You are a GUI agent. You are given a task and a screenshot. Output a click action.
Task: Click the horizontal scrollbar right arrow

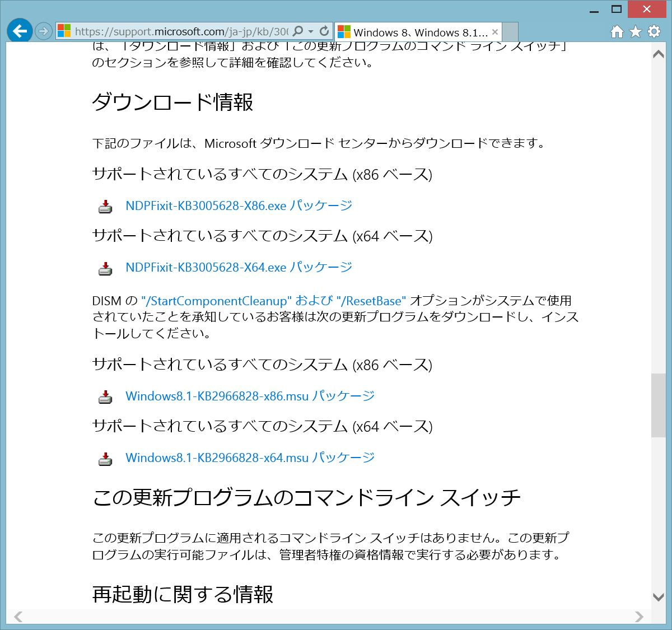click(639, 617)
